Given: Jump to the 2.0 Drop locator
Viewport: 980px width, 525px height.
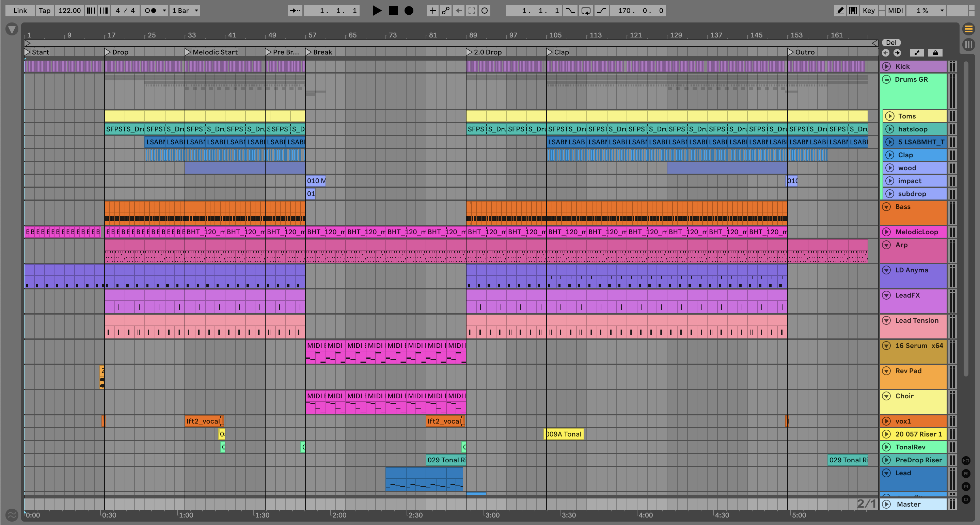Looking at the screenshot, I should coord(470,52).
